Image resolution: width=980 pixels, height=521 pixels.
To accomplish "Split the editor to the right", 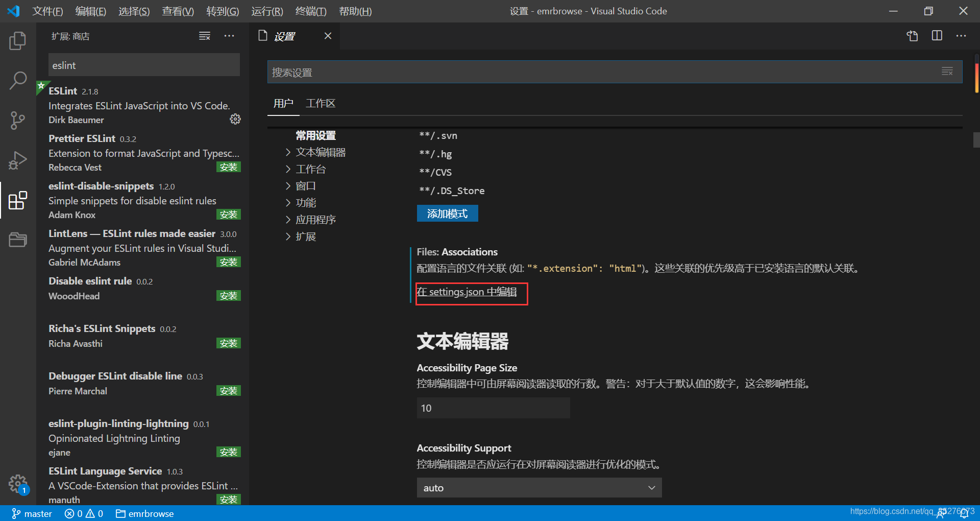I will point(937,36).
